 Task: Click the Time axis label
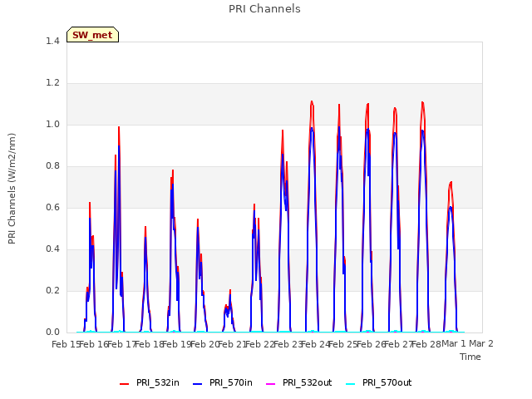(x=470, y=357)
